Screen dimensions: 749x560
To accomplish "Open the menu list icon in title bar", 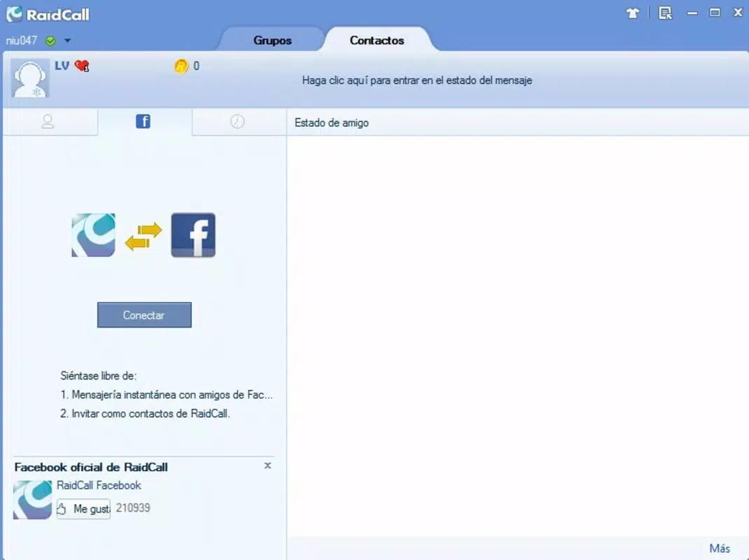I will 665,13.
